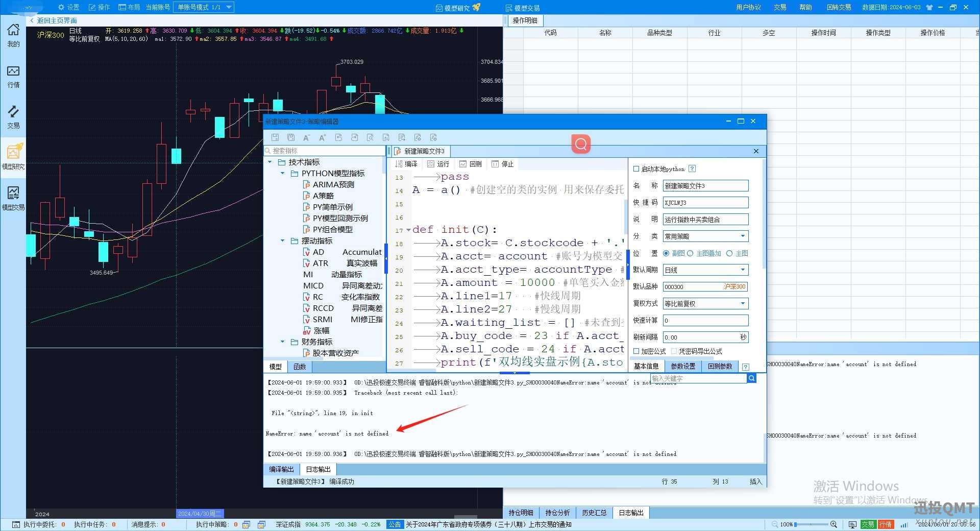Click the 输入关键字 keyword input field

pyautogui.click(x=699, y=378)
